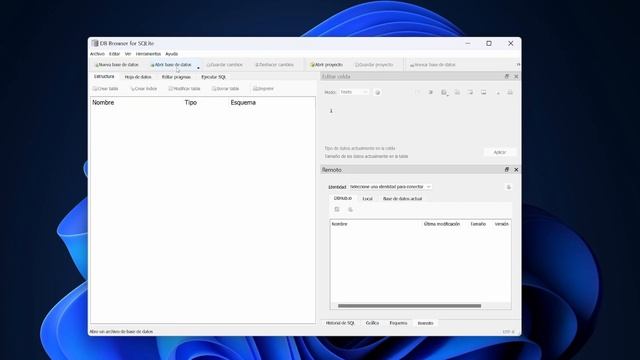Click Guardar proyecto toolbar button

374,65
